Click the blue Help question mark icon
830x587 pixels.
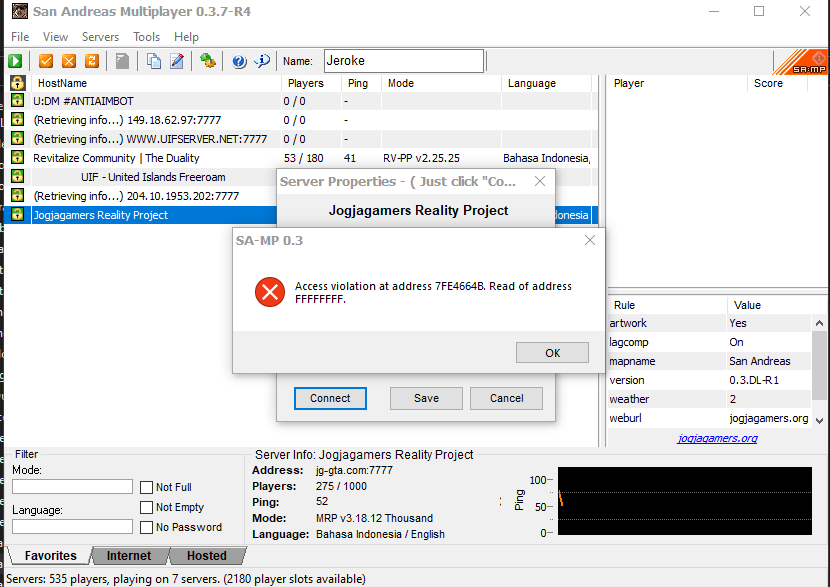tap(239, 61)
